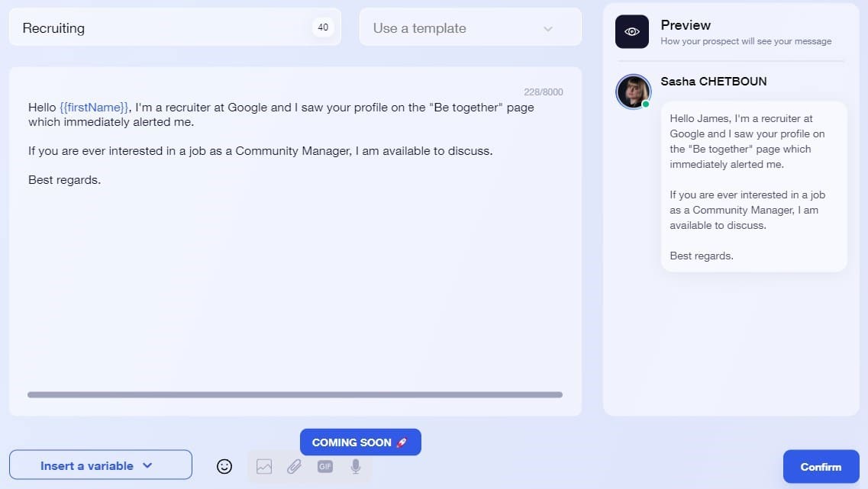868x489 pixels.
Task: Click the microphone voice message icon
Action: (356, 466)
